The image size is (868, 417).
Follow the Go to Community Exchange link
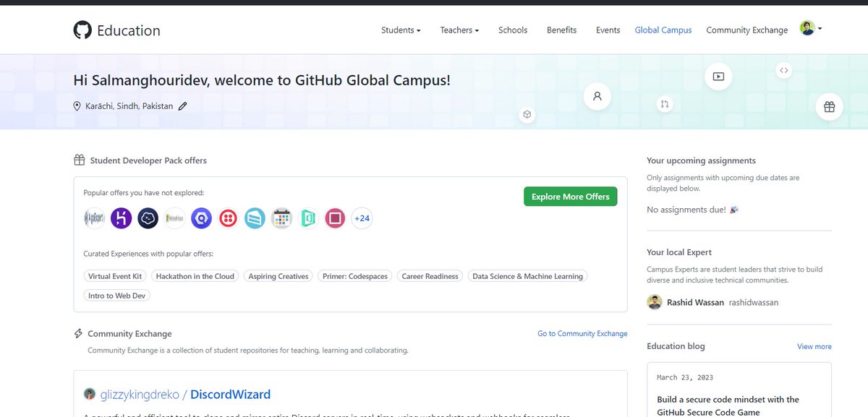point(582,333)
